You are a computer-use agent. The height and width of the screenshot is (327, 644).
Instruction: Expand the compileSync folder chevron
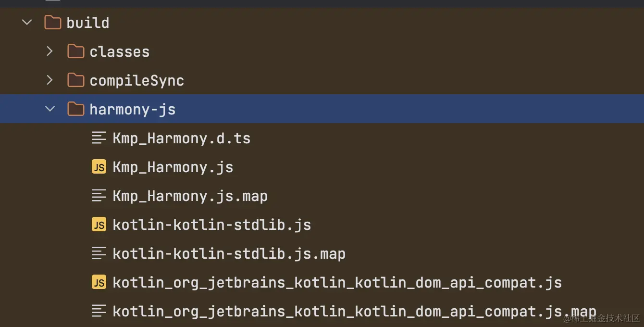pyautogui.click(x=50, y=80)
